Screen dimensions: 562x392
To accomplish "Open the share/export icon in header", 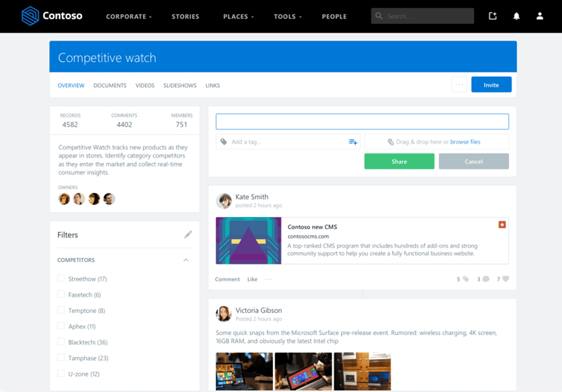I will 493,16.
